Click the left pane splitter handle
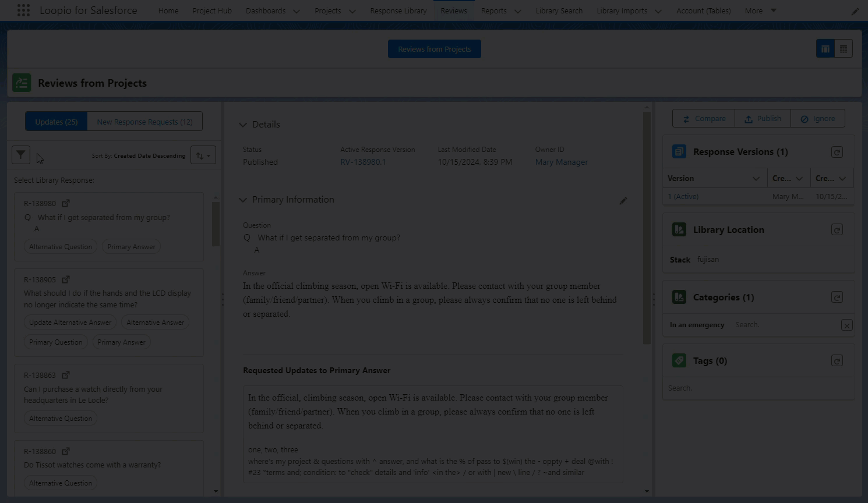868x503 pixels. pos(223,300)
